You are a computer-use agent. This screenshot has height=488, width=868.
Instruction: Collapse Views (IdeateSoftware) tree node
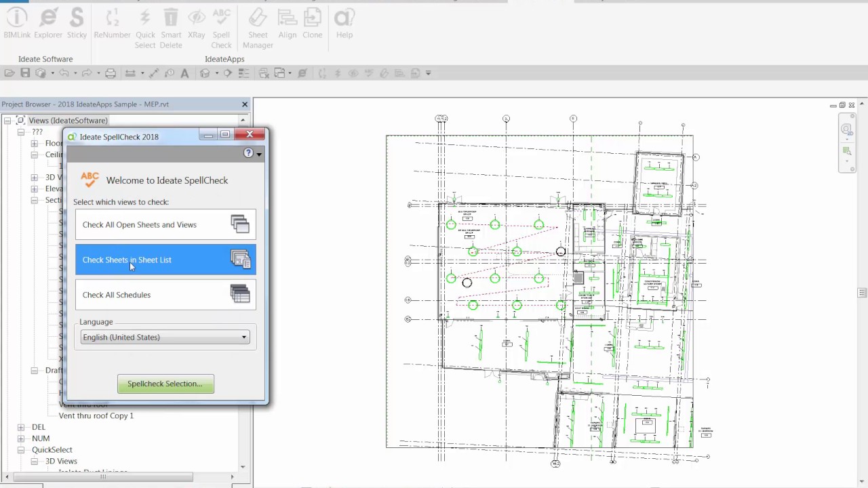[x=7, y=121]
